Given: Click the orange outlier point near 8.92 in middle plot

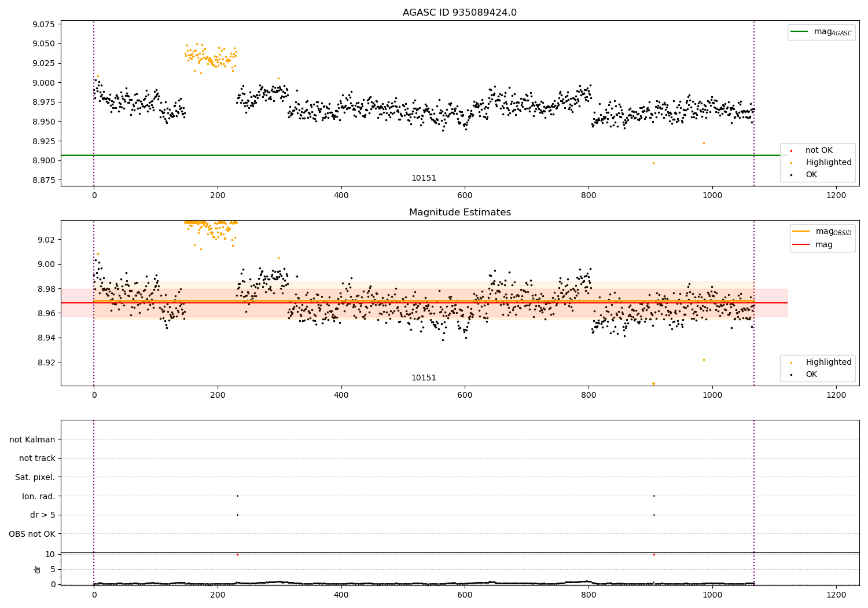Looking at the screenshot, I should coord(704,360).
